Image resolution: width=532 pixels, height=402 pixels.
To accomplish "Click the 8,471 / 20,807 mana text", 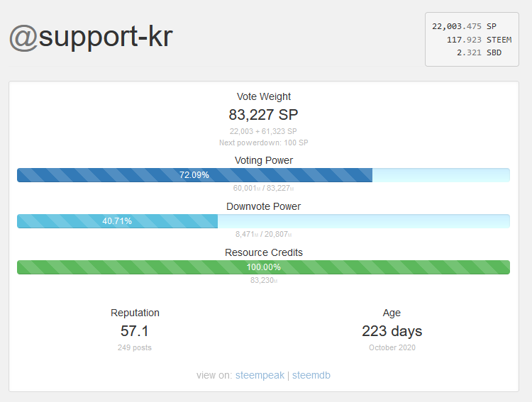I will (263, 235).
